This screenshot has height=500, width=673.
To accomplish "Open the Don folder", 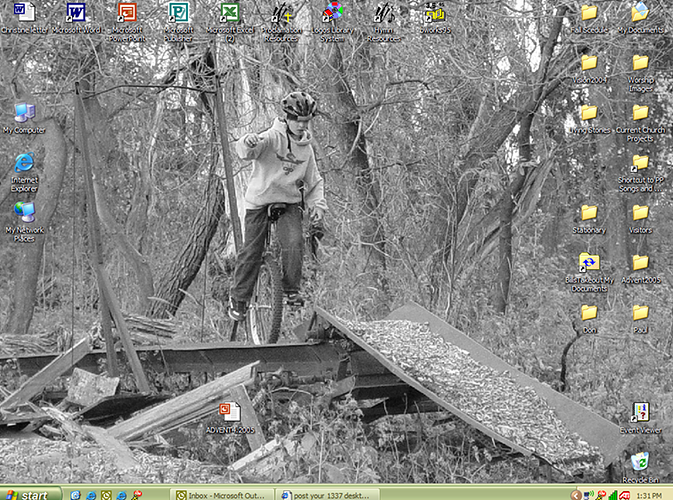I will pos(589,319).
